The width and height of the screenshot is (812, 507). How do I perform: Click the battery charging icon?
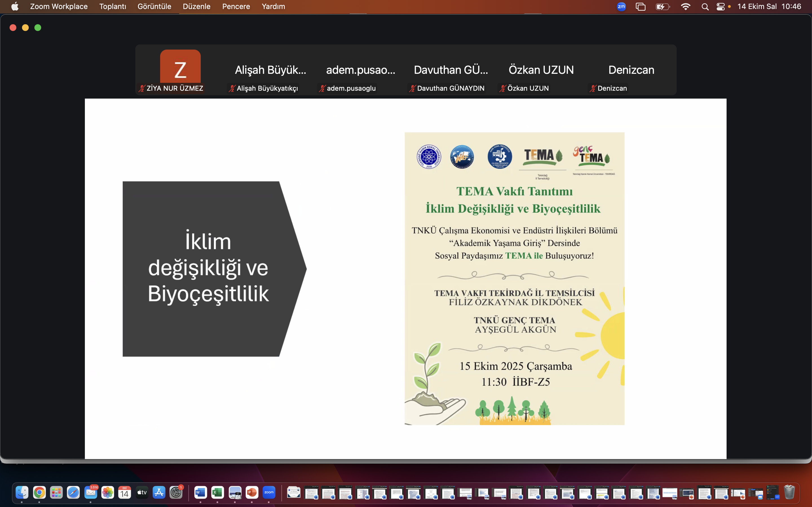pos(662,7)
